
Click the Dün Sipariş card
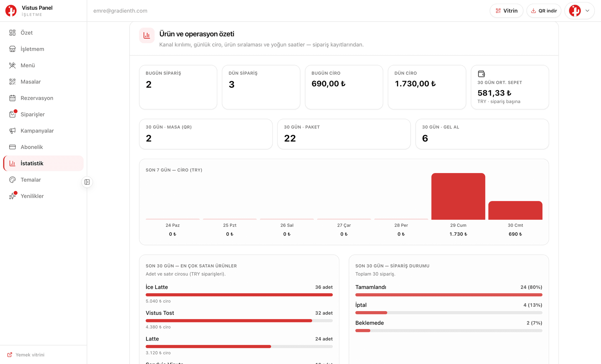click(x=261, y=87)
